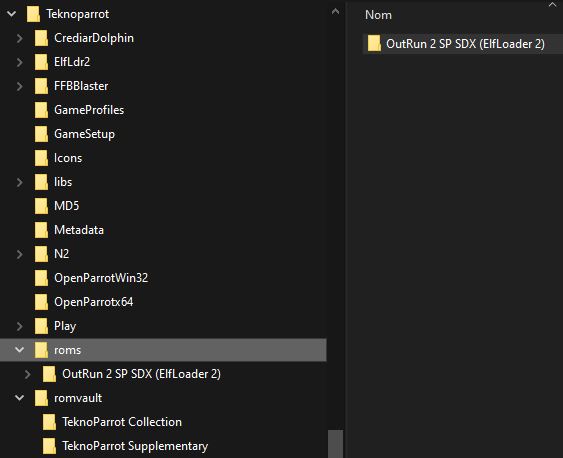Select OpenParrotx64 in the tree
The height and width of the screenshot is (458, 563).
click(93, 302)
